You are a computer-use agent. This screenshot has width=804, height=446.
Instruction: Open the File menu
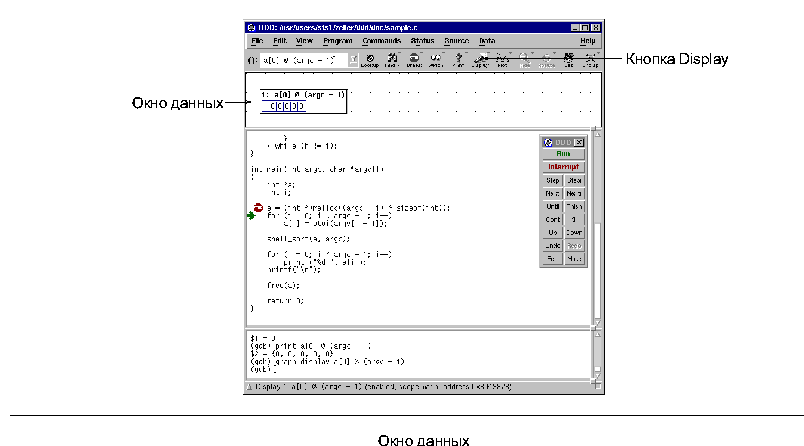point(257,41)
